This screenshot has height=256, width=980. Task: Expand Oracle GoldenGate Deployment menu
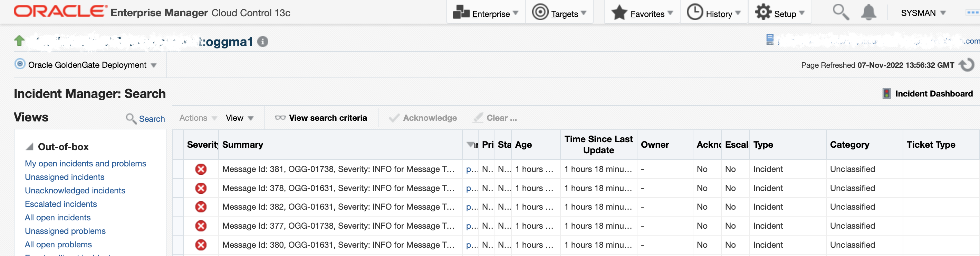pyautogui.click(x=93, y=65)
